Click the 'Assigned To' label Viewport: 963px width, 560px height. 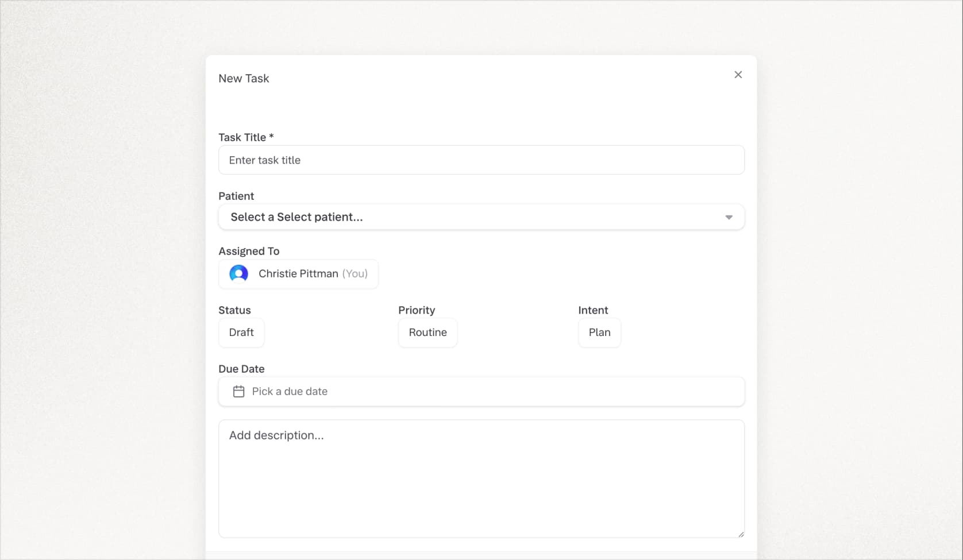[249, 251]
